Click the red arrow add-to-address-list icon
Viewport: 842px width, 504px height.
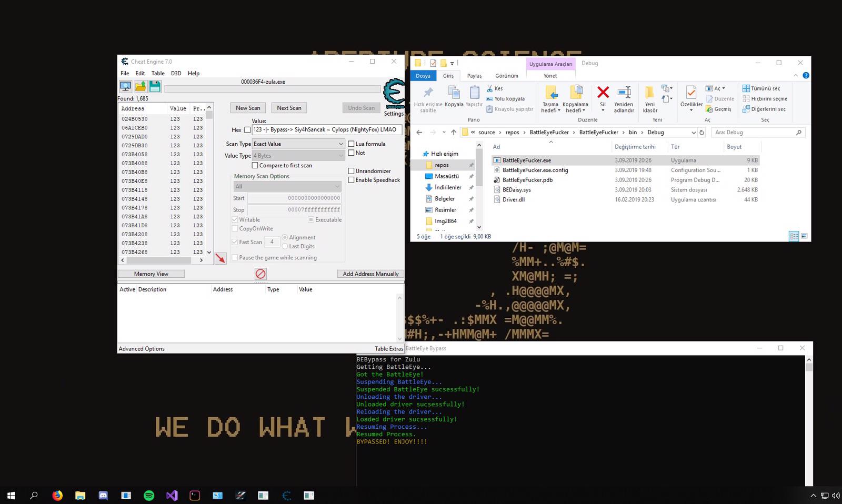pos(220,258)
